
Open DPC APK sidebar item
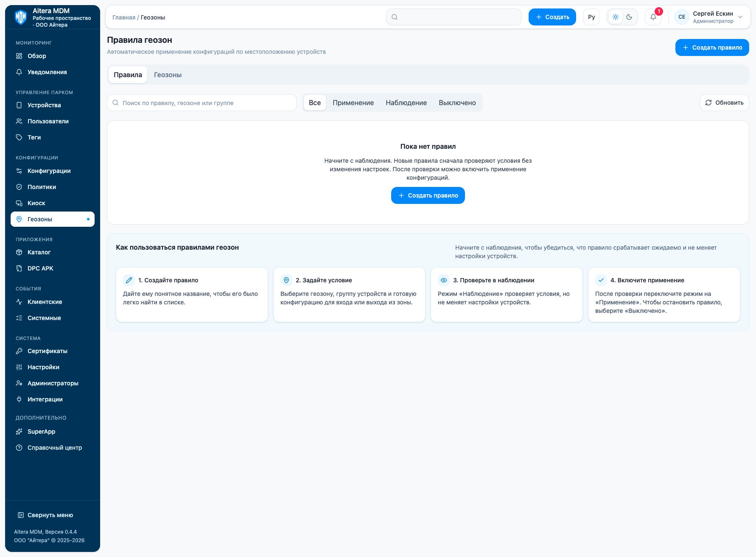tap(53, 268)
